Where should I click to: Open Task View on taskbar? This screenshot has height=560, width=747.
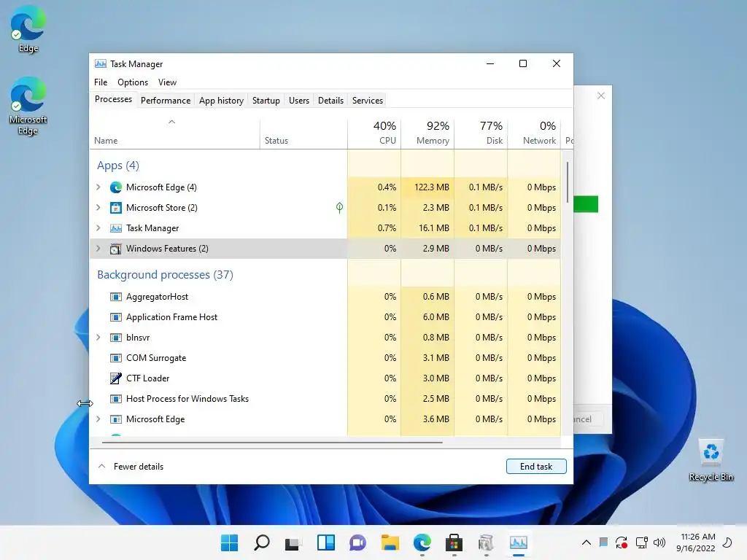tap(293, 542)
